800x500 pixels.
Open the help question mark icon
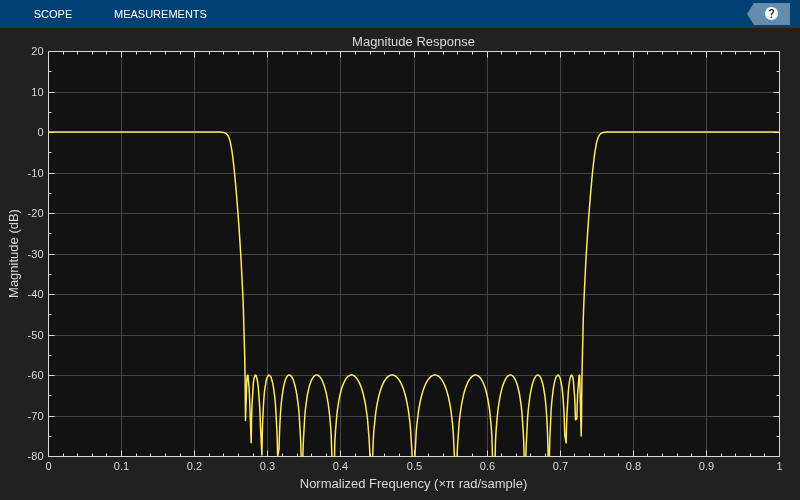pyautogui.click(x=770, y=14)
